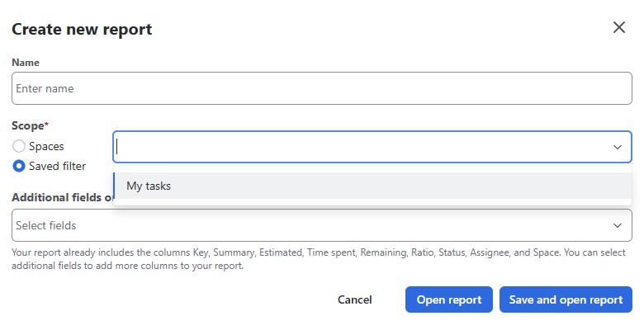This screenshot has width=644, height=330.
Task: Select the Saved filter radio button
Action: click(x=19, y=166)
